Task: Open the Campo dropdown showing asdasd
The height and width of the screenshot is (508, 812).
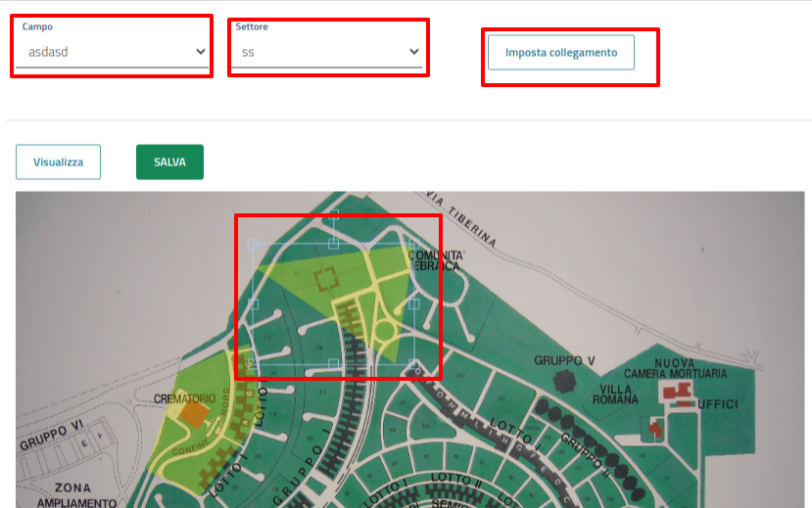Action: coord(112,51)
